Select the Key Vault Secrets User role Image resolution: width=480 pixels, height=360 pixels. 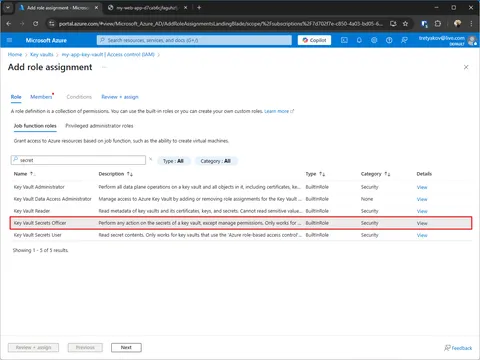(241, 235)
